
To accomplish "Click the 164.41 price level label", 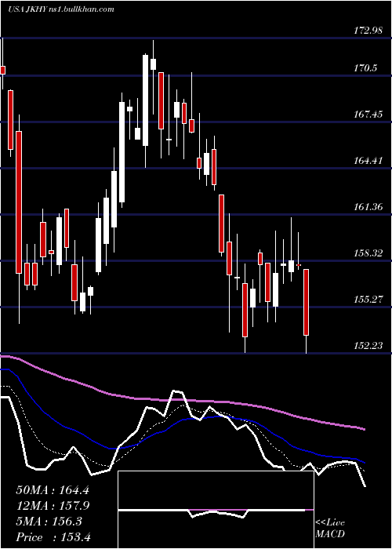I will pyautogui.click(x=367, y=161).
